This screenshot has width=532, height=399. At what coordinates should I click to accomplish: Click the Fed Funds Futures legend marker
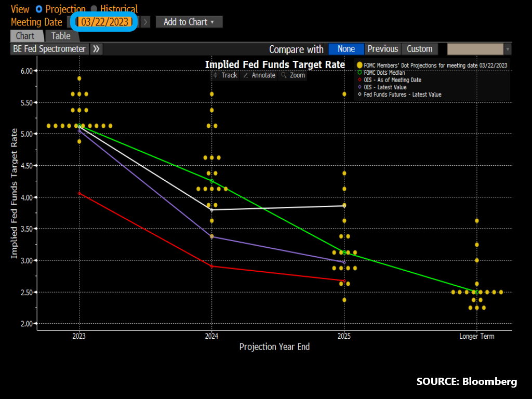[360, 95]
